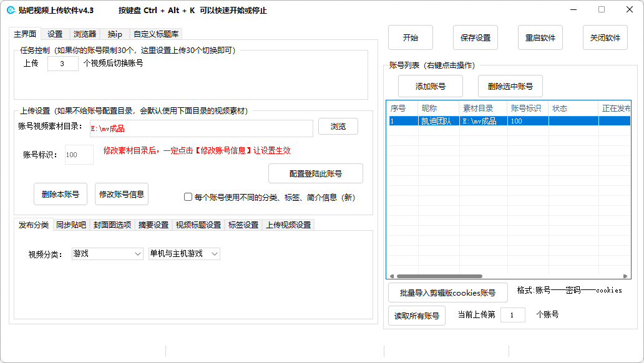644x363 pixels.
Task: Switch to the 换ip tab
Action: (x=115, y=34)
